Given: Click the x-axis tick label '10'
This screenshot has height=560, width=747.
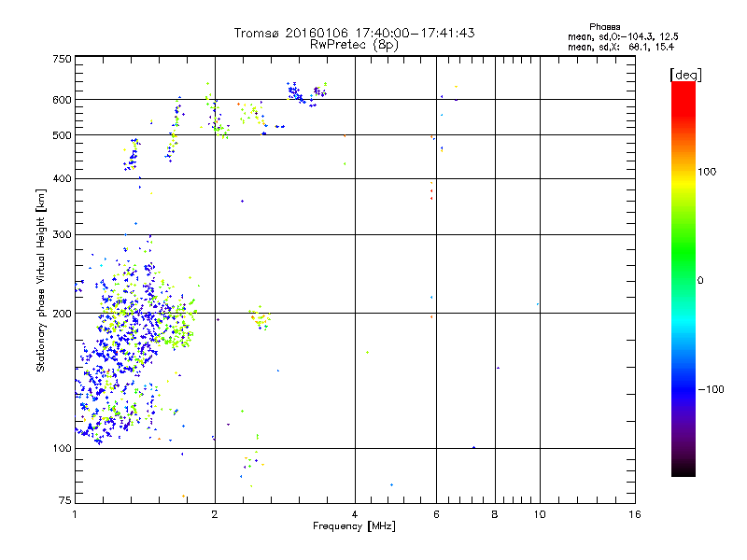Looking at the screenshot, I should 540,514.
